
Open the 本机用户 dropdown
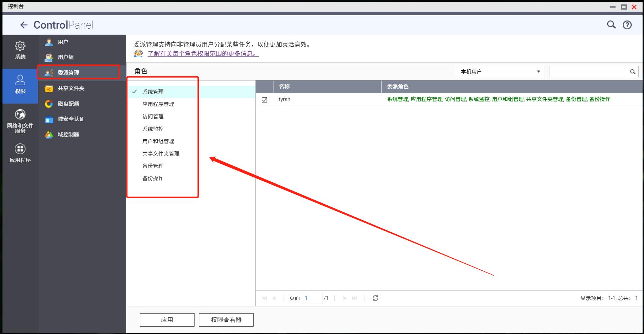click(500, 71)
